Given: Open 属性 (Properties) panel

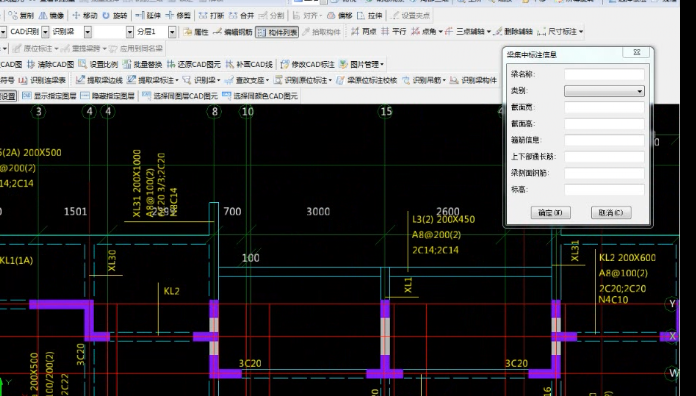Looking at the screenshot, I should coord(196,32).
